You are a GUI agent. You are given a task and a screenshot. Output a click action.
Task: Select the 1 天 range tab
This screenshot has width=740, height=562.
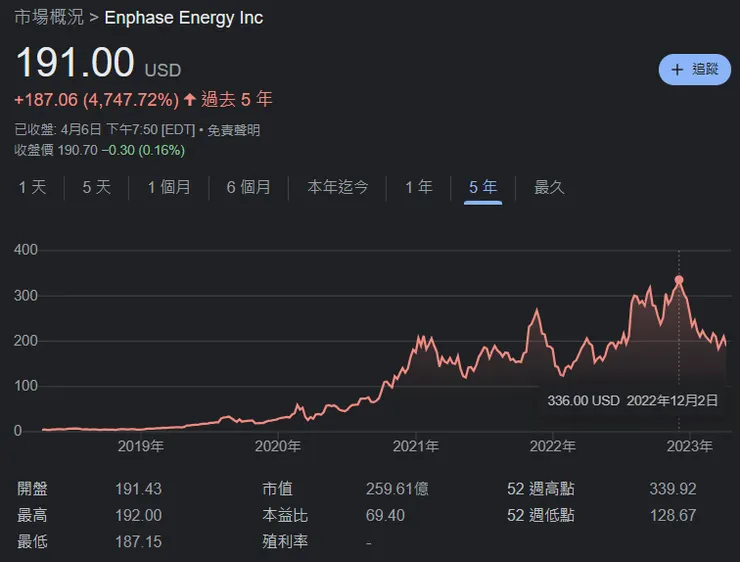[x=32, y=187]
